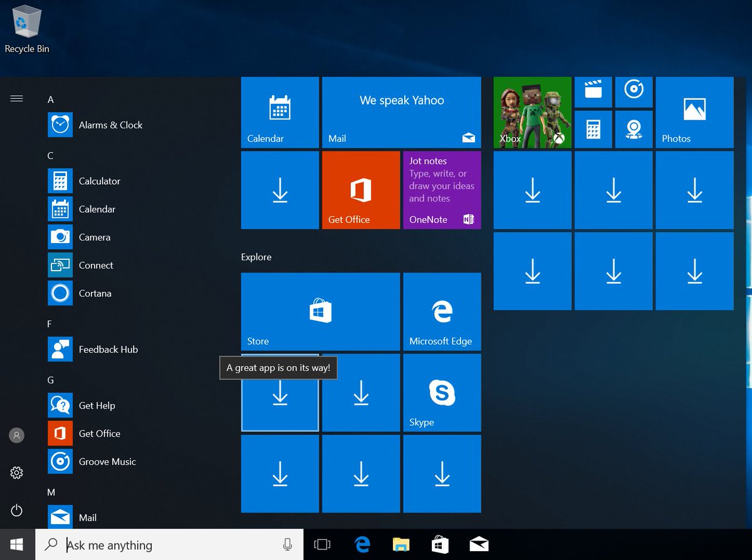
Task: Click the letter G section header
Action: 51,380
